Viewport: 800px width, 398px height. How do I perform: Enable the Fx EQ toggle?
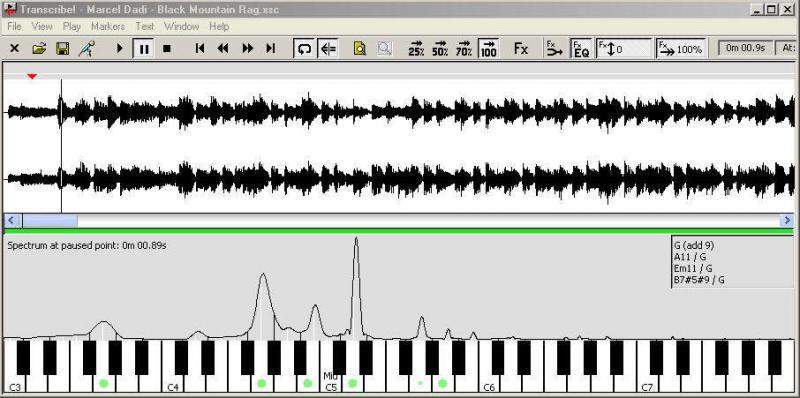pyautogui.click(x=581, y=49)
